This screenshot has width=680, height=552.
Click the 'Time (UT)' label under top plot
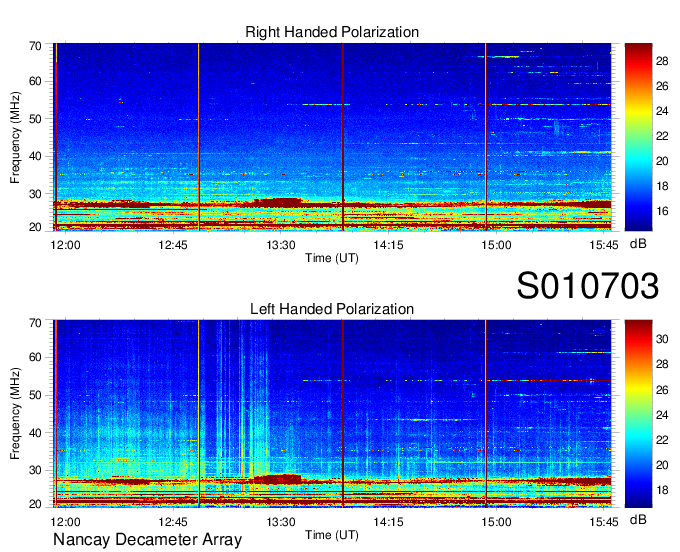pyautogui.click(x=332, y=258)
